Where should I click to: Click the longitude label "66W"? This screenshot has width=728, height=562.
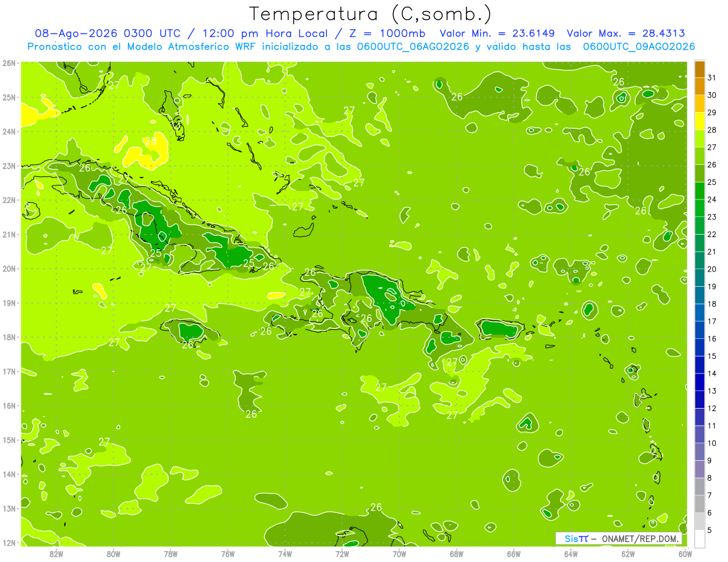pos(514,554)
